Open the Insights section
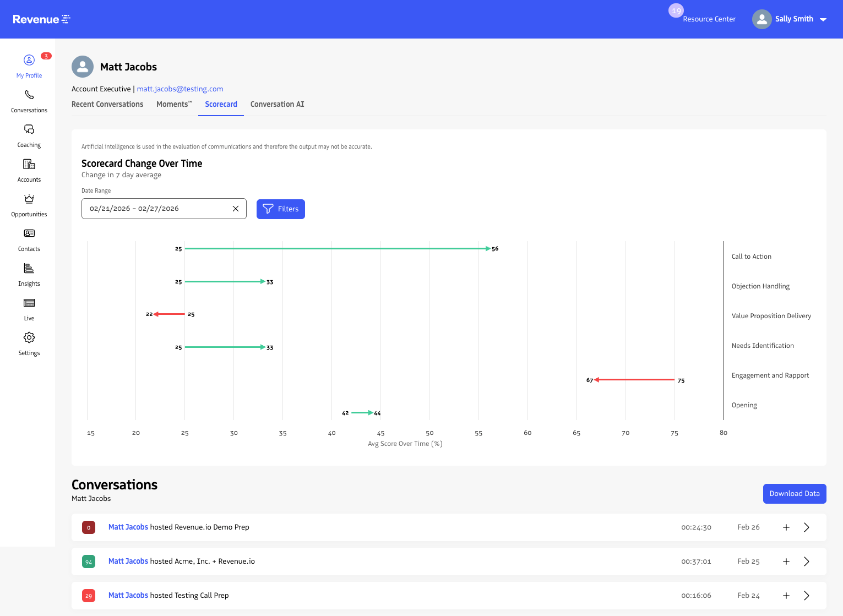Screen dimensions: 843x616 (29, 274)
